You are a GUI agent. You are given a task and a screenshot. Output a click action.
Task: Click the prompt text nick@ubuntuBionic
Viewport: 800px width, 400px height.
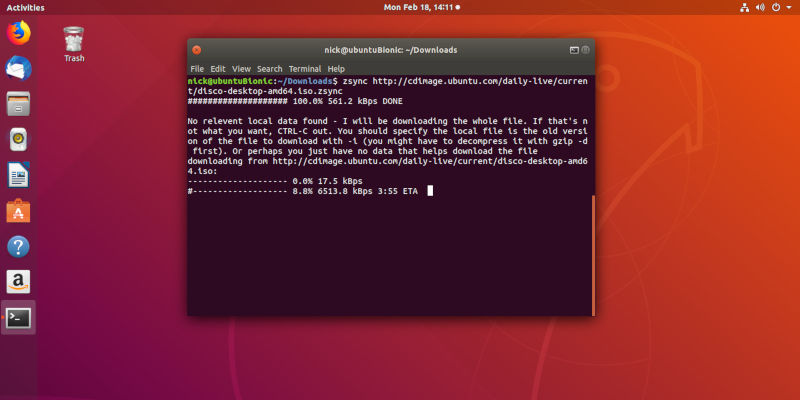pos(230,81)
